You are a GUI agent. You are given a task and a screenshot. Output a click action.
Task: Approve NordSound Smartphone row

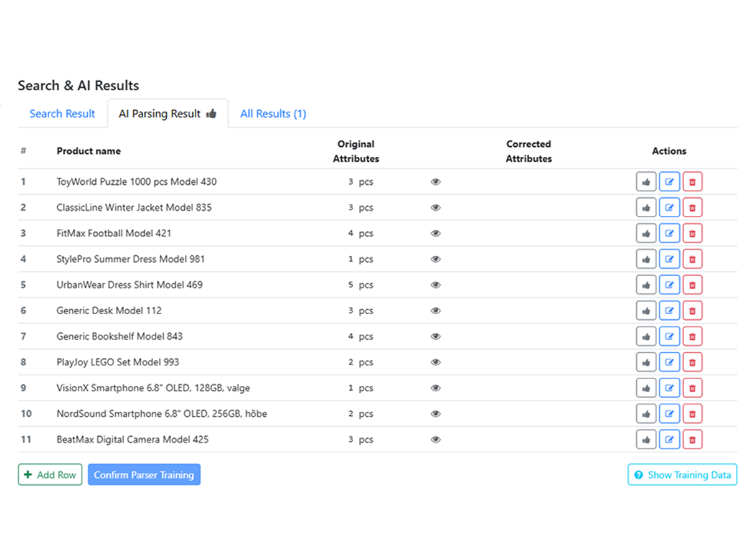(x=646, y=414)
